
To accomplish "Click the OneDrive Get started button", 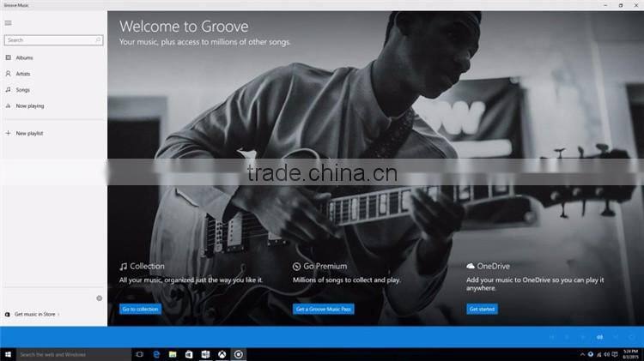I will coord(483,309).
